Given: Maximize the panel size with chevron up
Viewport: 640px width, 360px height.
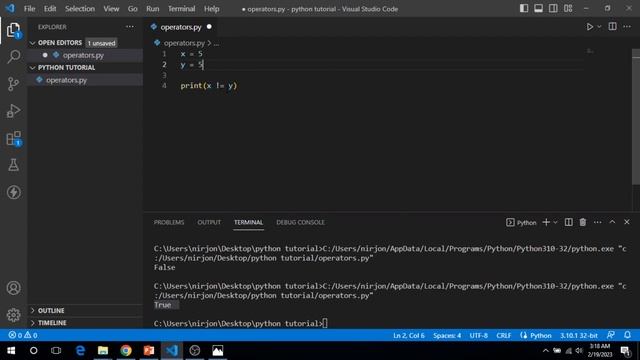Looking at the screenshot, I should coord(612,222).
